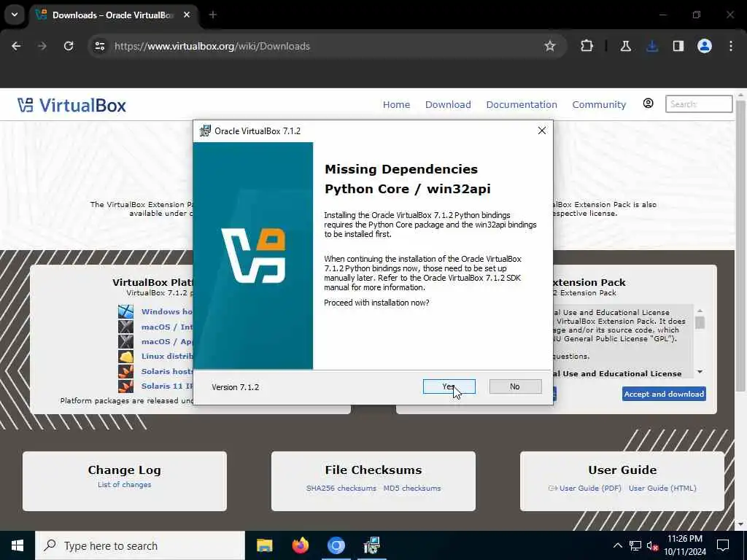
Task: Open the MD5 checksums link
Action: (x=412, y=488)
